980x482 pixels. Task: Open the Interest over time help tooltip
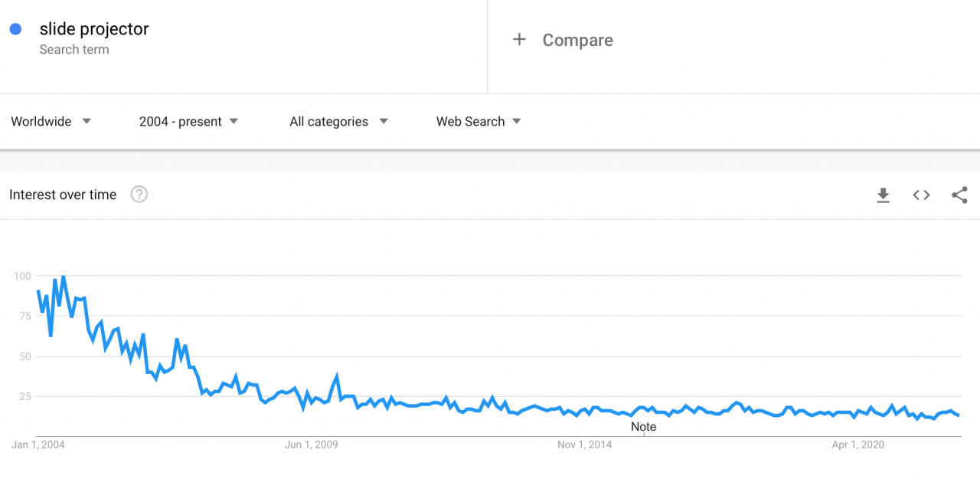[139, 194]
